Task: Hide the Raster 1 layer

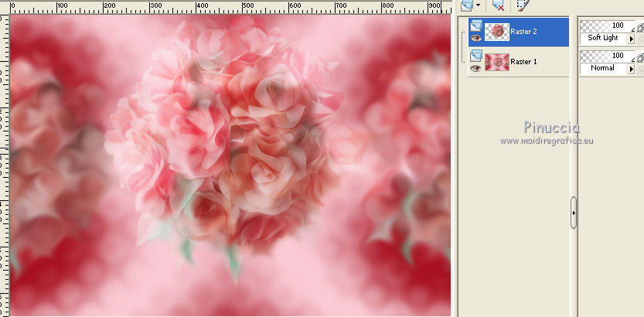Action: click(475, 69)
